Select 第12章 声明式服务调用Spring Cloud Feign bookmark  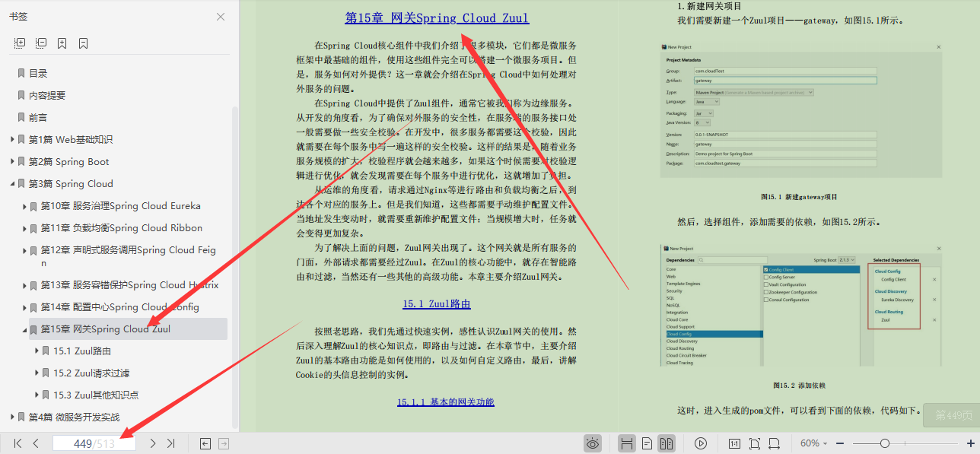(x=129, y=256)
